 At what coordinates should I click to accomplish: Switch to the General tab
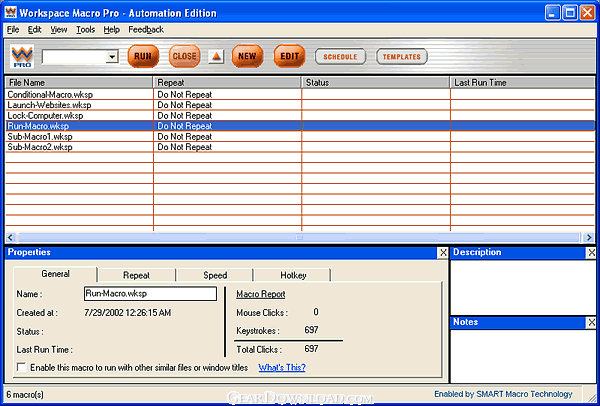pyautogui.click(x=55, y=274)
